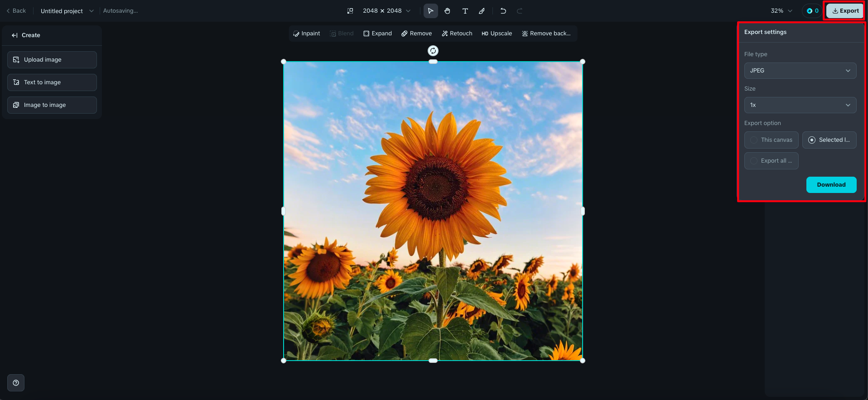Click Remove background option
Image resolution: width=868 pixels, height=400 pixels.
tap(546, 34)
